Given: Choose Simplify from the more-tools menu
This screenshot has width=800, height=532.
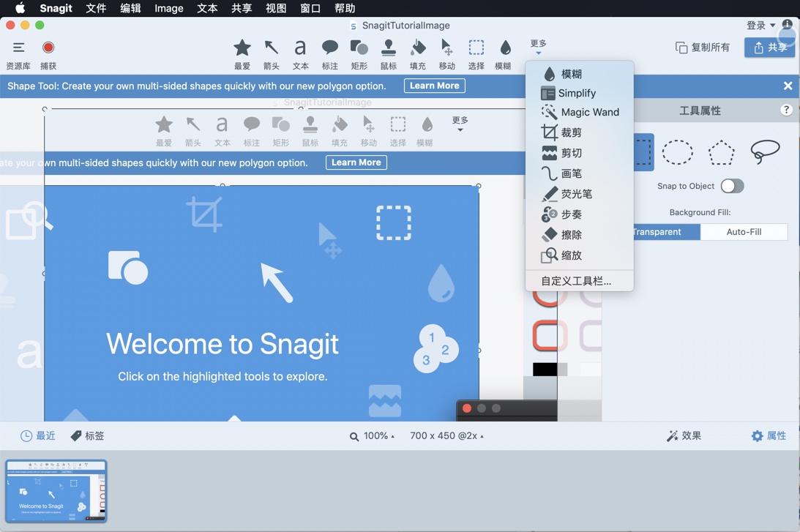Looking at the screenshot, I should (x=580, y=94).
